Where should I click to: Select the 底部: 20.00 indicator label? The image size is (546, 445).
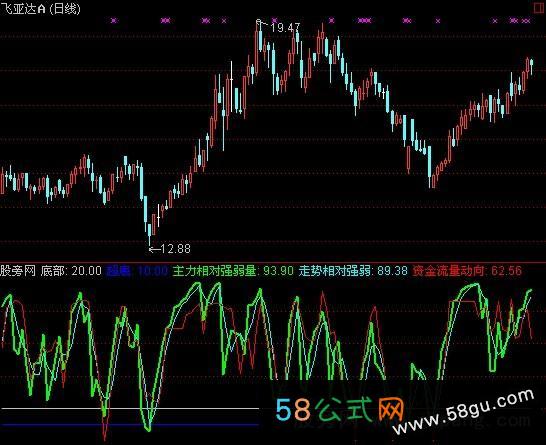71,271
